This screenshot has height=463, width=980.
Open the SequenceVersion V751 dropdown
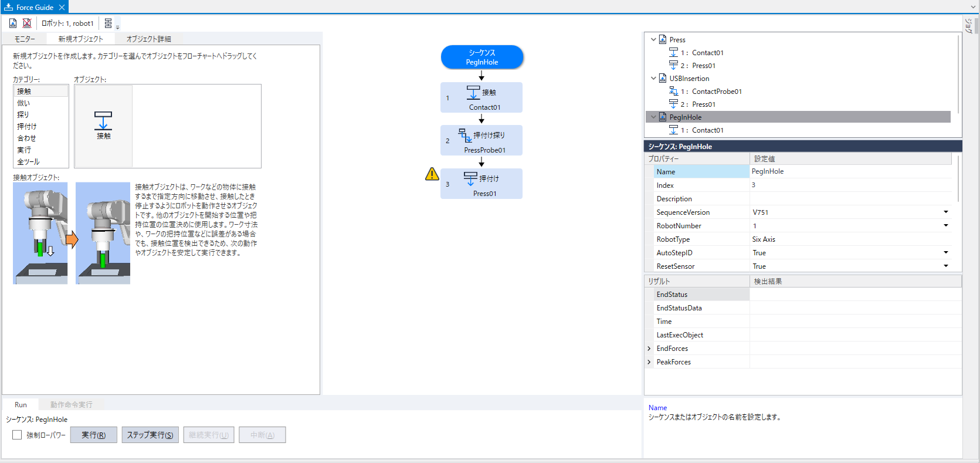pos(945,212)
